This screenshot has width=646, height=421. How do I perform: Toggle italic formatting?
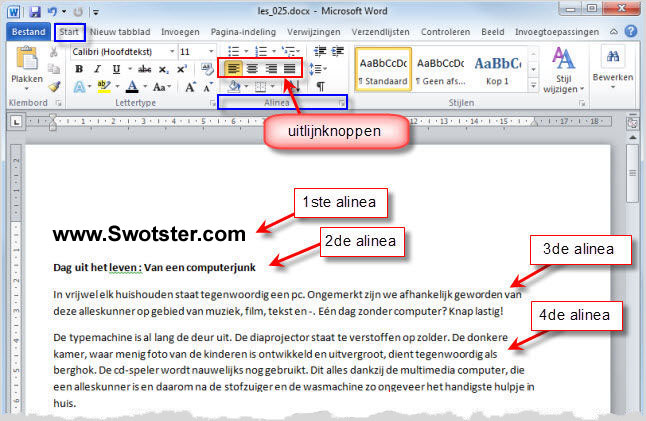point(97,69)
